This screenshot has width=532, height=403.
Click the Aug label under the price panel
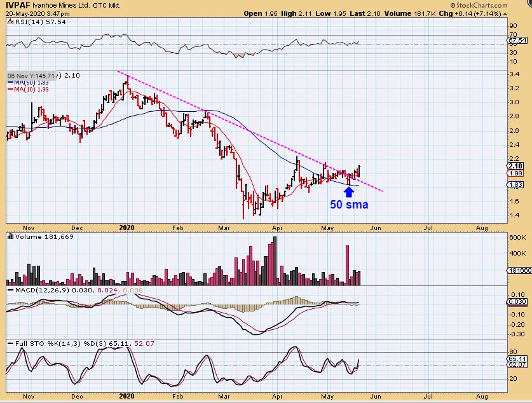[482, 228]
